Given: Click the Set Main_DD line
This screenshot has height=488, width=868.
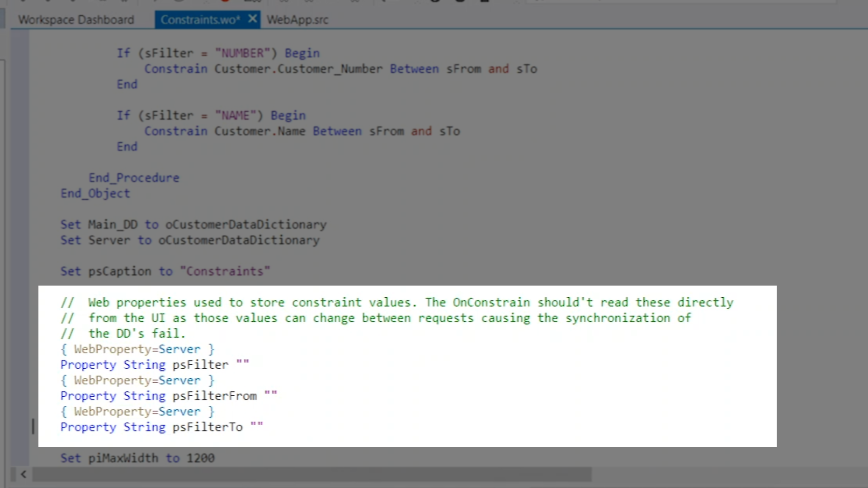Looking at the screenshot, I should tap(193, 225).
